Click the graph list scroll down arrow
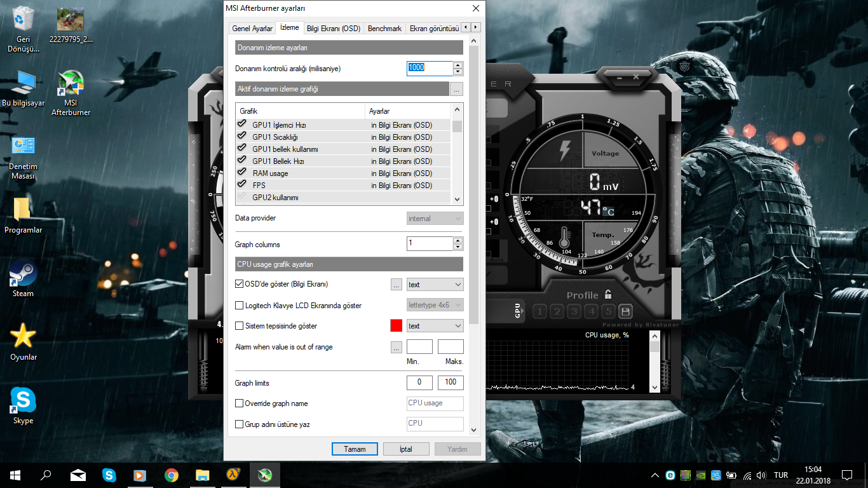 coord(458,199)
